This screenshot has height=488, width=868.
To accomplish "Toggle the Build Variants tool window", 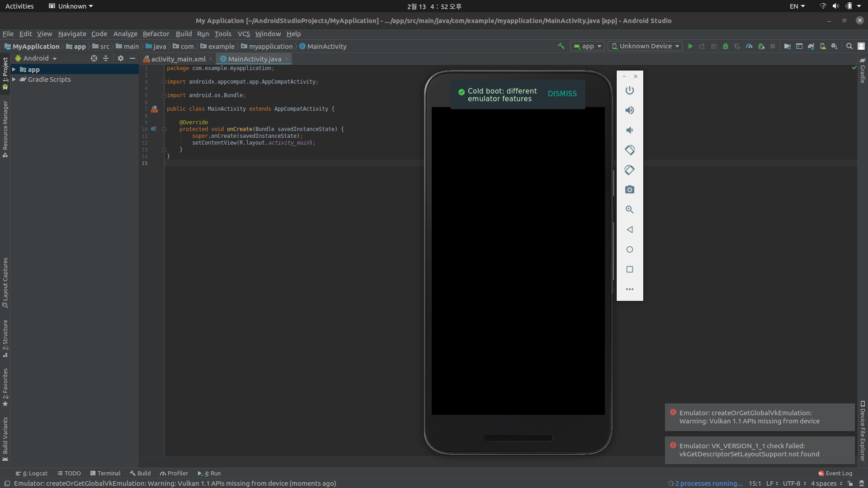I will (5, 439).
